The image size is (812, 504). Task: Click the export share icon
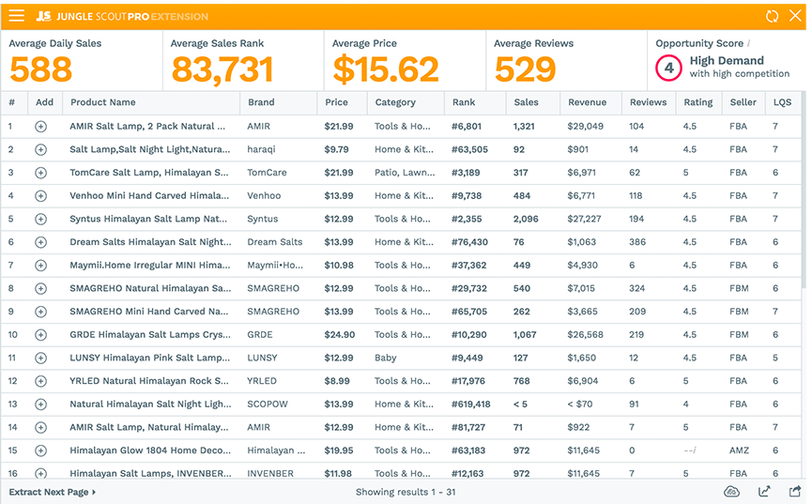pyautogui.click(x=794, y=492)
